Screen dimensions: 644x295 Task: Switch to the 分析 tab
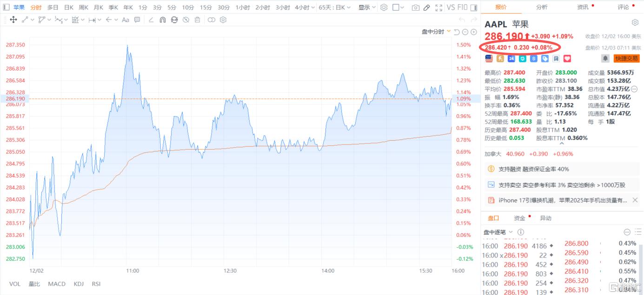pyautogui.click(x=542, y=7)
